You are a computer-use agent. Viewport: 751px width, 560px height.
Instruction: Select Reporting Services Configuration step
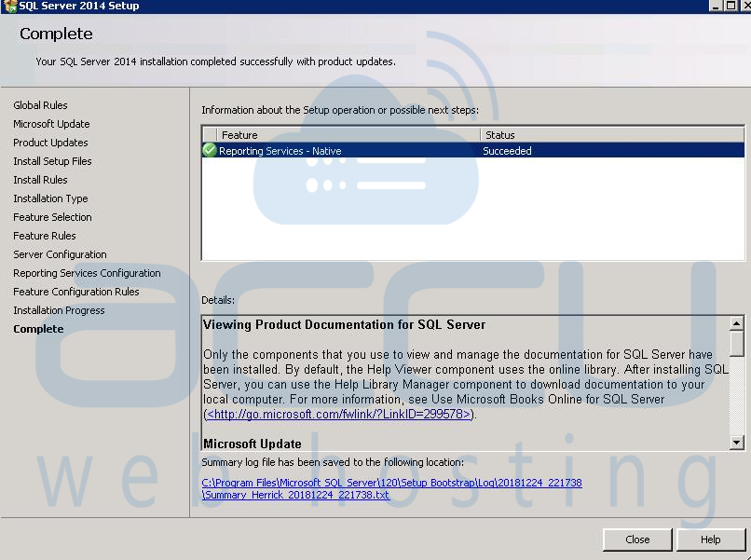(x=87, y=273)
